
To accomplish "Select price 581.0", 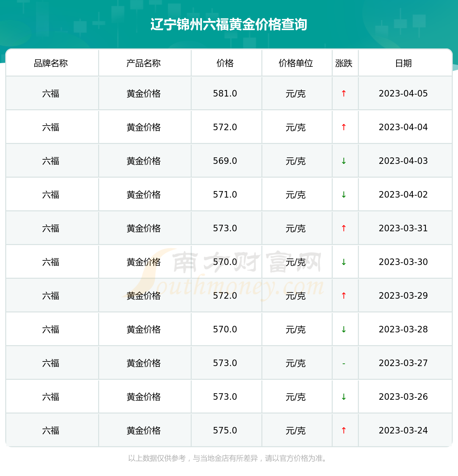I will click(x=225, y=94).
